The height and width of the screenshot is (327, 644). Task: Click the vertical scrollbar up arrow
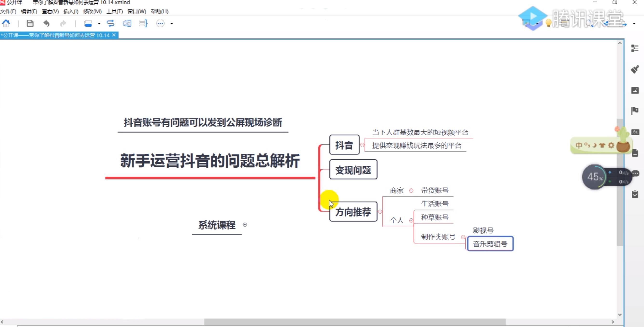[x=620, y=43]
